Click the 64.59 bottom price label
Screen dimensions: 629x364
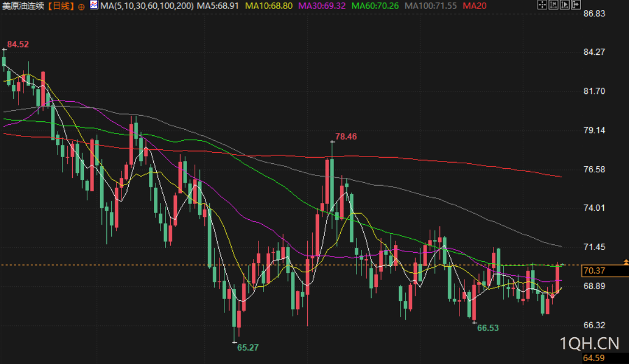(594, 358)
